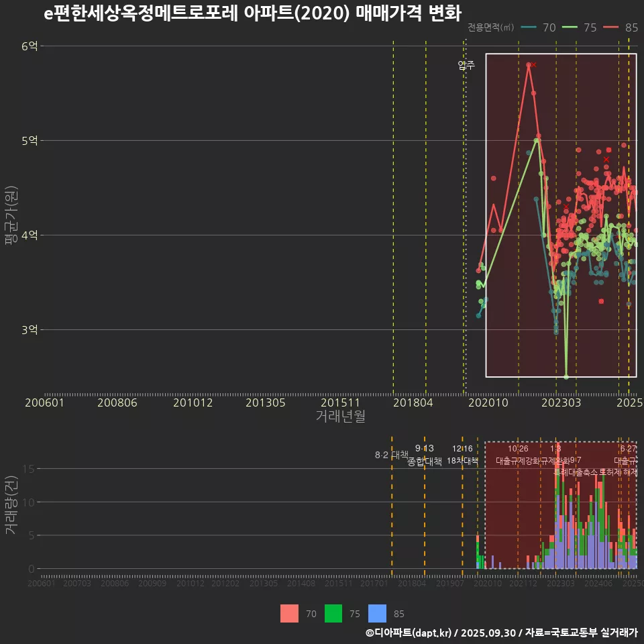Click the 10·26 대출규제강화 policy label
Viewport: 644px width, 644px height.
(518, 455)
